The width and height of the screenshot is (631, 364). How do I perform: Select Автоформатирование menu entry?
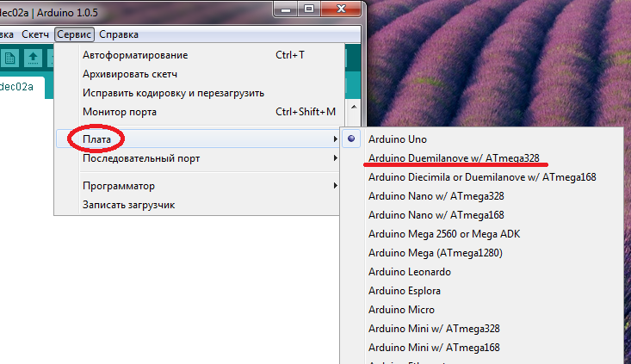200,55
